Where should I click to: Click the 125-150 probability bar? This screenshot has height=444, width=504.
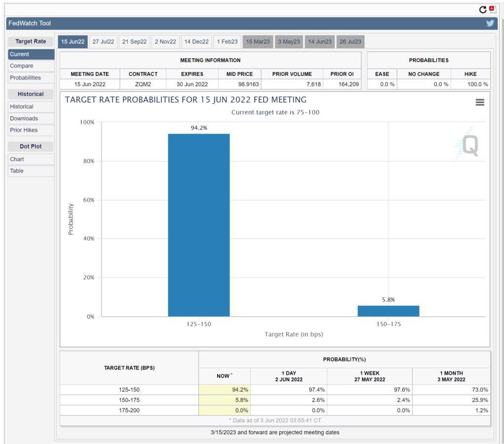(198, 224)
